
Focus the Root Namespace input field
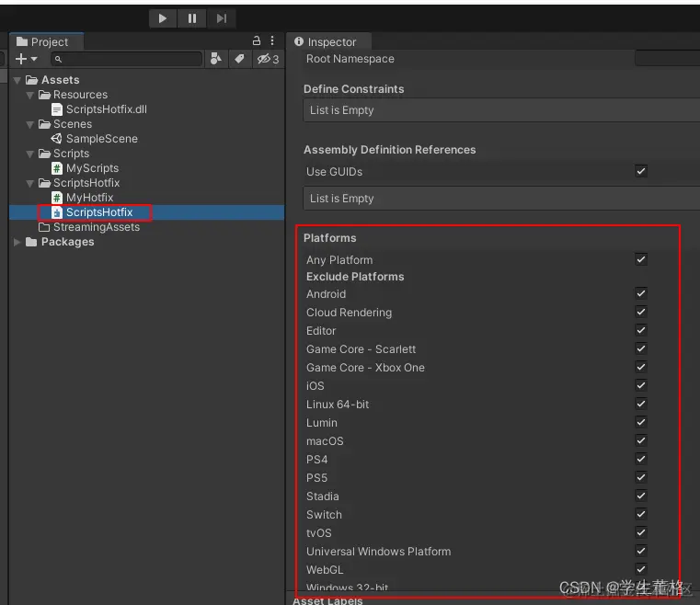click(667, 59)
